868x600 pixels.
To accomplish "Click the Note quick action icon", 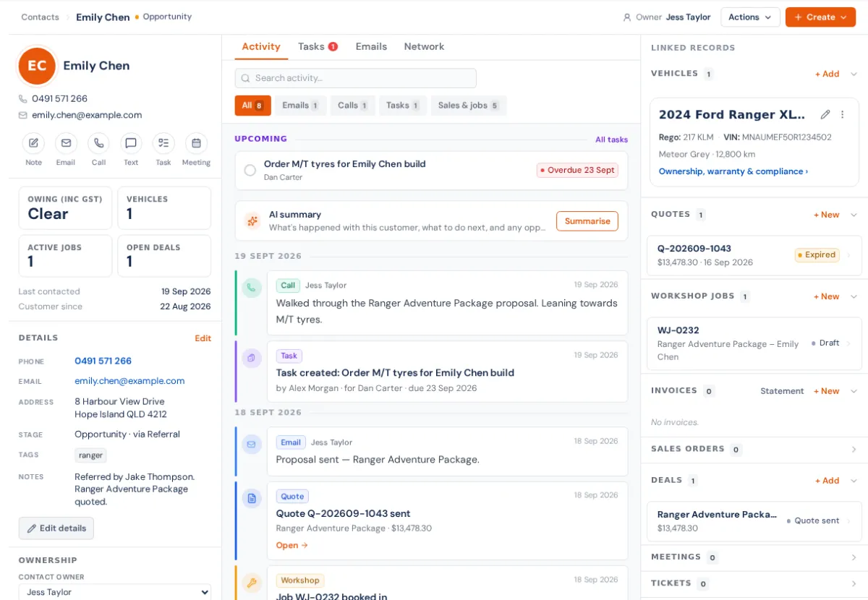I will click(33, 143).
